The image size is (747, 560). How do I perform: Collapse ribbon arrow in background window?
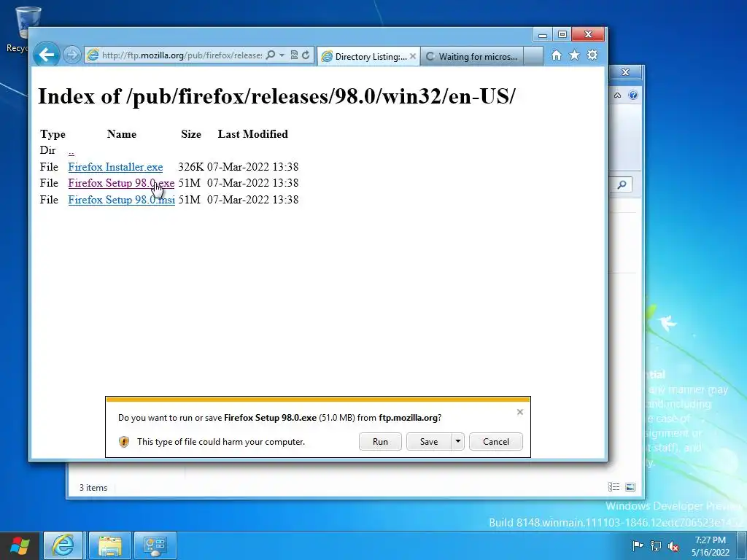pyautogui.click(x=617, y=96)
